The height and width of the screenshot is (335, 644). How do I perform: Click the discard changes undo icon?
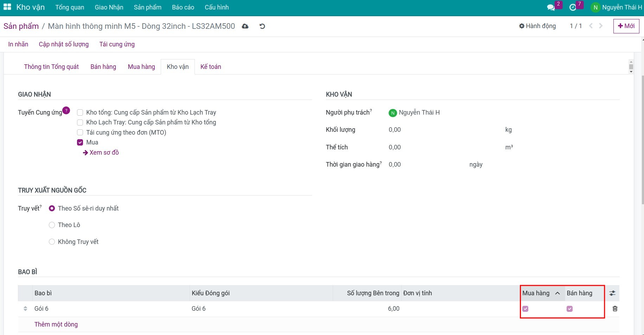262,26
